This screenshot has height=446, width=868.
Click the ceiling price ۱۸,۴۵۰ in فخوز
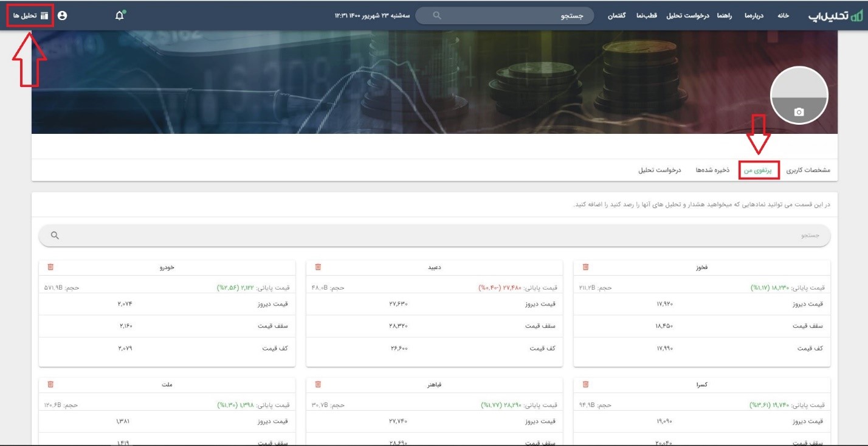click(665, 326)
